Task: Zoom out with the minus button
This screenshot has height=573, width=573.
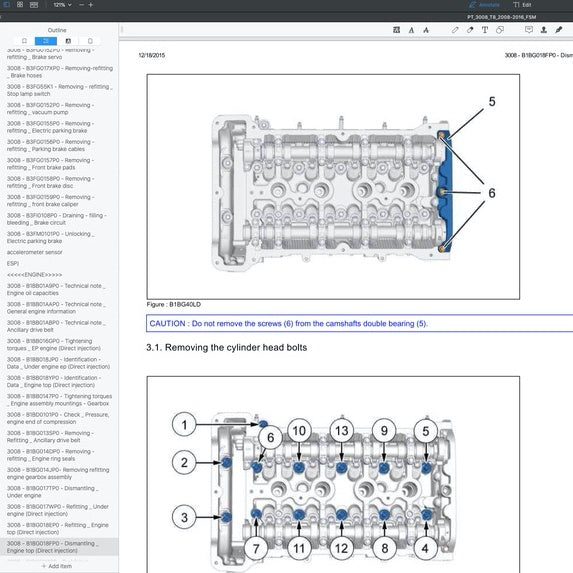Action: pos(81,5)
